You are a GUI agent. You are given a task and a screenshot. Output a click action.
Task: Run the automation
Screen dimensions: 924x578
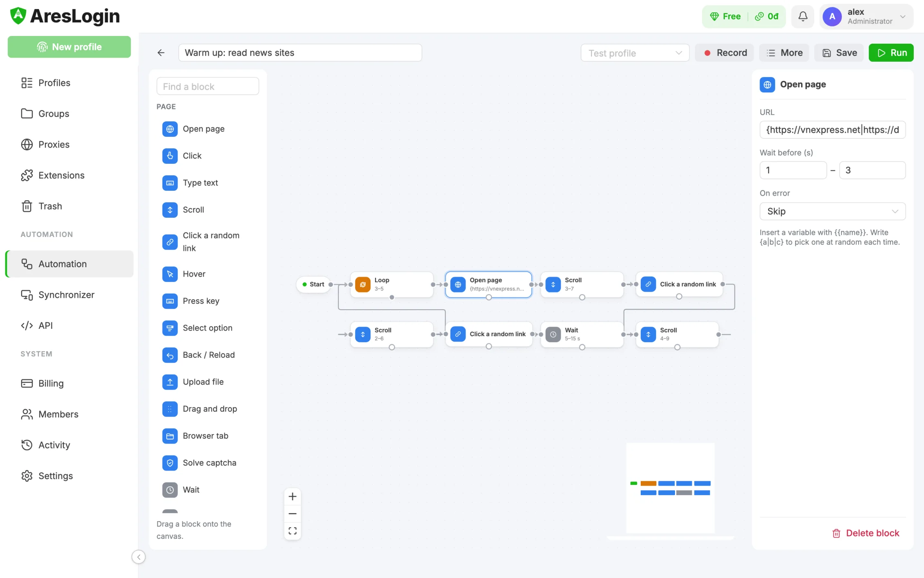tap(891, 53)
